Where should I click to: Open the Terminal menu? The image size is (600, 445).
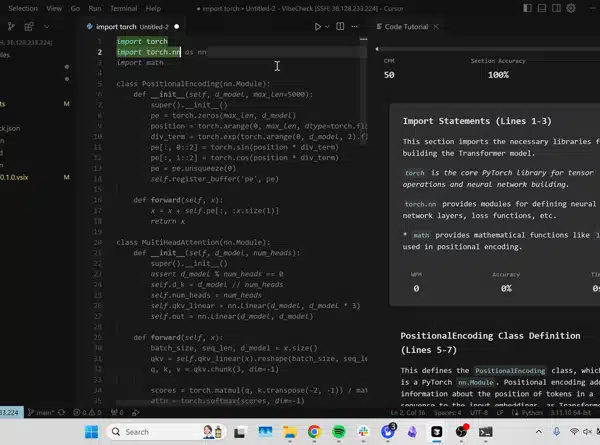(123, 8)
